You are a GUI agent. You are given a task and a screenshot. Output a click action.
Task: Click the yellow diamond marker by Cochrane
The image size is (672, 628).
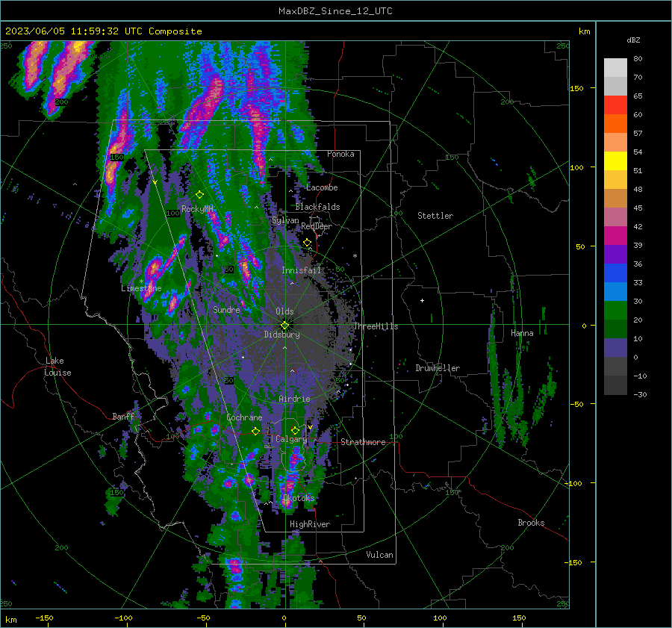(x=256, y=431)
